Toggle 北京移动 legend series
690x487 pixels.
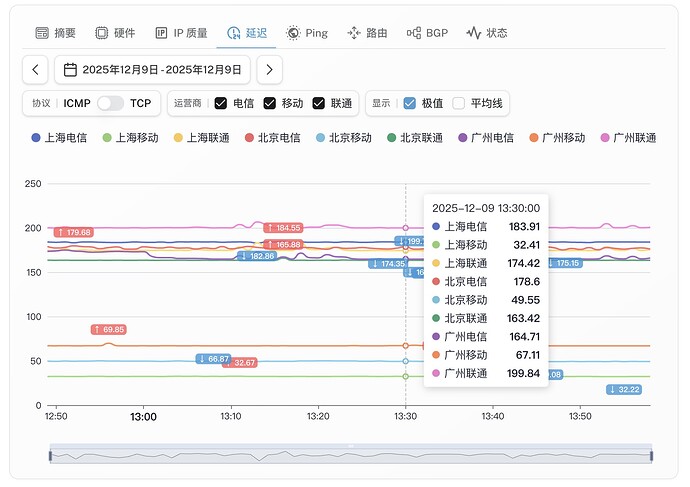tap(344, 138)
